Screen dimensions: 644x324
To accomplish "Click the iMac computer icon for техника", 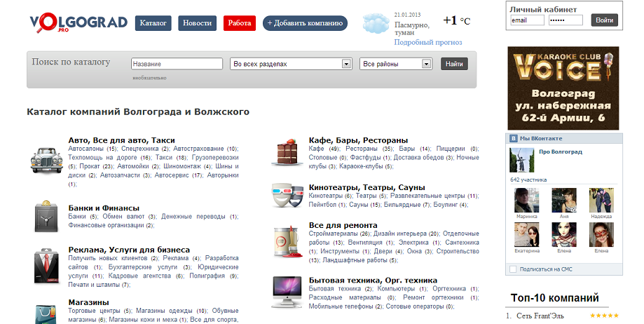I will pos(287,292).
